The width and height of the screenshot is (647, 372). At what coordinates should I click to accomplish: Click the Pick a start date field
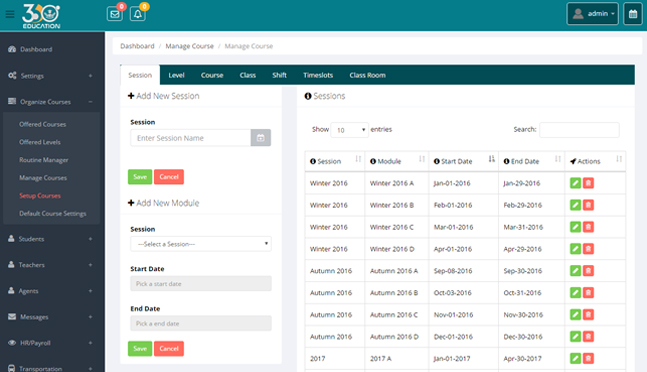pos(201,284)
